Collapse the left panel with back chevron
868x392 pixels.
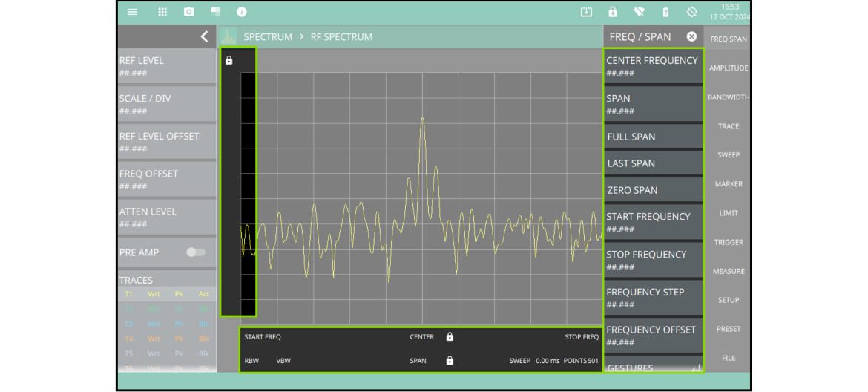[204, 36]
